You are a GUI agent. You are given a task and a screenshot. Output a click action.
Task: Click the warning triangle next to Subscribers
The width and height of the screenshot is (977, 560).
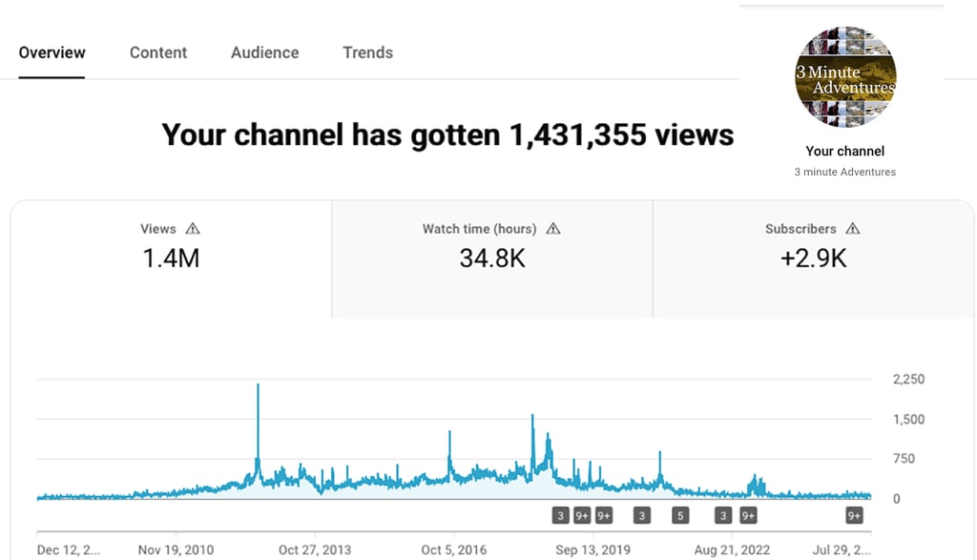tap(852, 229)
